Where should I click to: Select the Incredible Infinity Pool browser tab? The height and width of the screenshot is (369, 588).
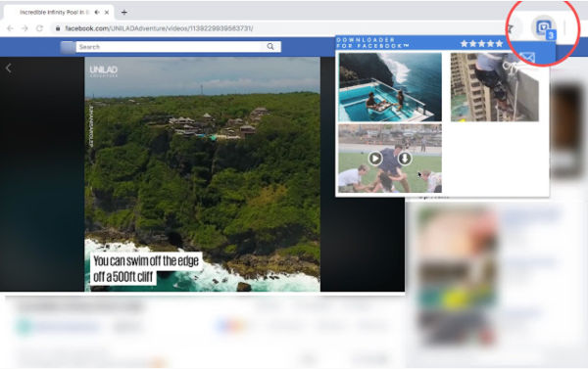58,13
